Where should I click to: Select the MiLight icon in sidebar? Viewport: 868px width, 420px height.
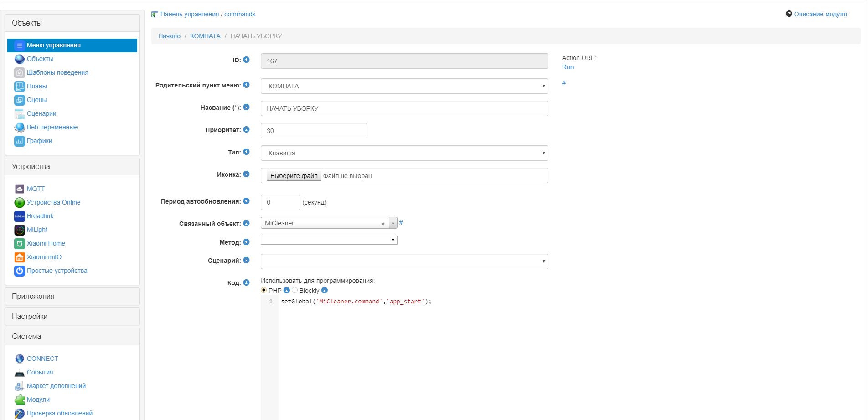click(x=19, y=230)
